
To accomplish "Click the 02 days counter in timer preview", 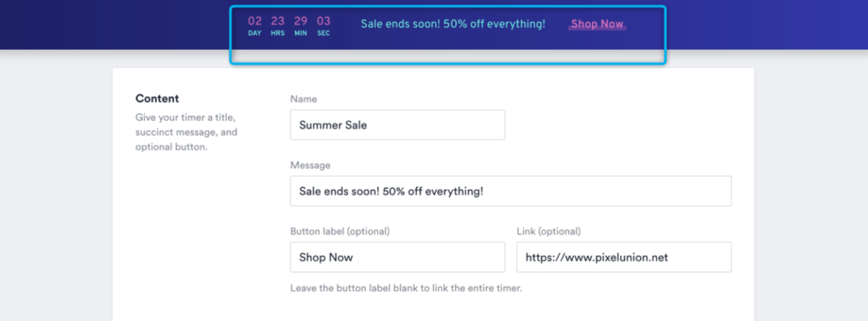I will tap(254, 21).
